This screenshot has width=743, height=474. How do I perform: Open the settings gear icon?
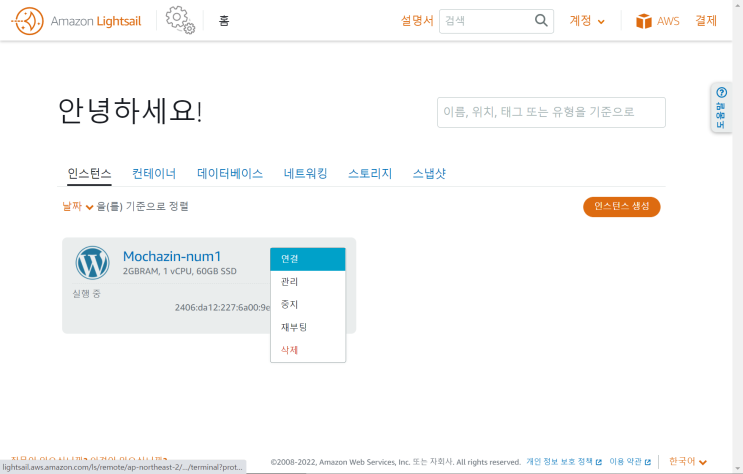[180, 20]
